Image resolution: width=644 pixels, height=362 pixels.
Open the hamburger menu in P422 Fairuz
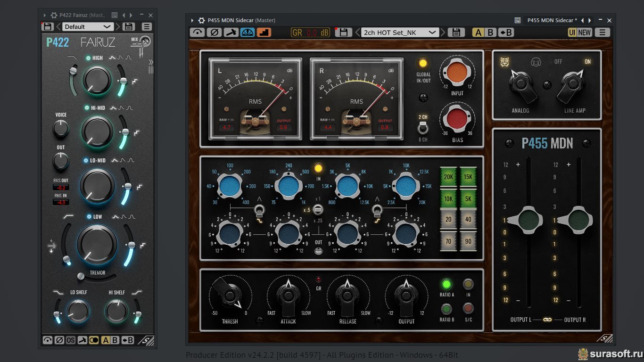coord(147,26)
